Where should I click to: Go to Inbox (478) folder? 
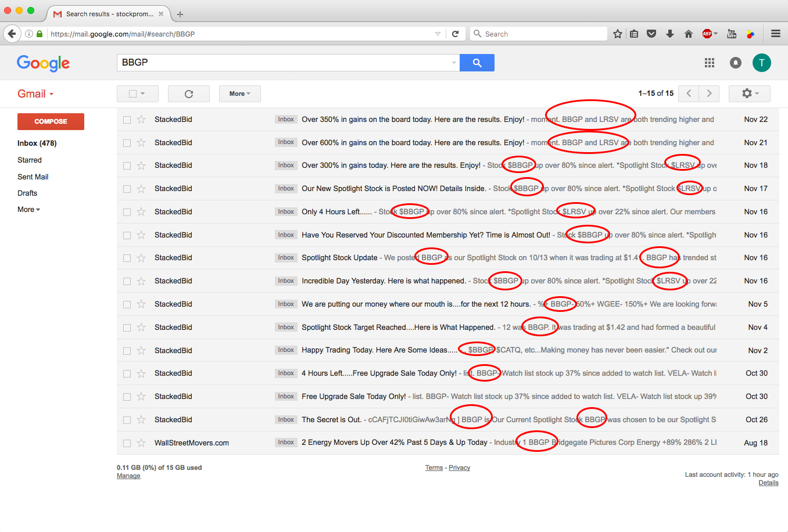pos(37,143)
